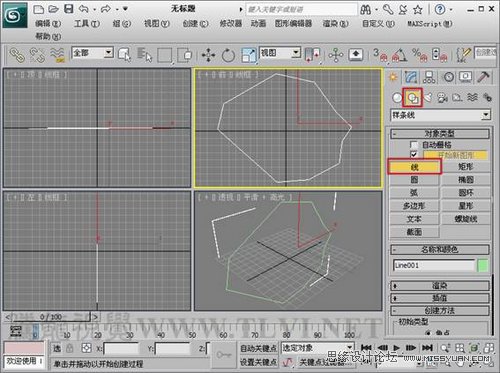The width and height of the screenshot is (500, 373).
Task: Click the 椭圆 ellipse shape button
Action: click(465, 180)
